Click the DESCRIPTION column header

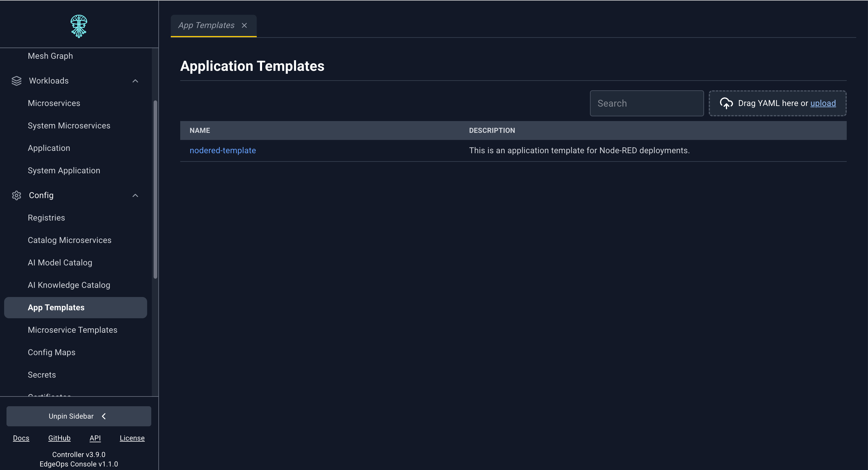pos(492,130)
